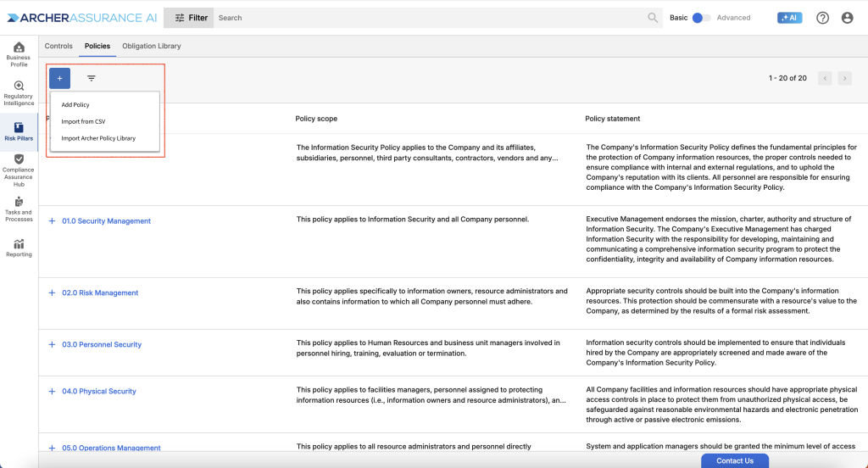Switch to the Policies tab
The height and width of the screenshot is (468, 868).
97,46
